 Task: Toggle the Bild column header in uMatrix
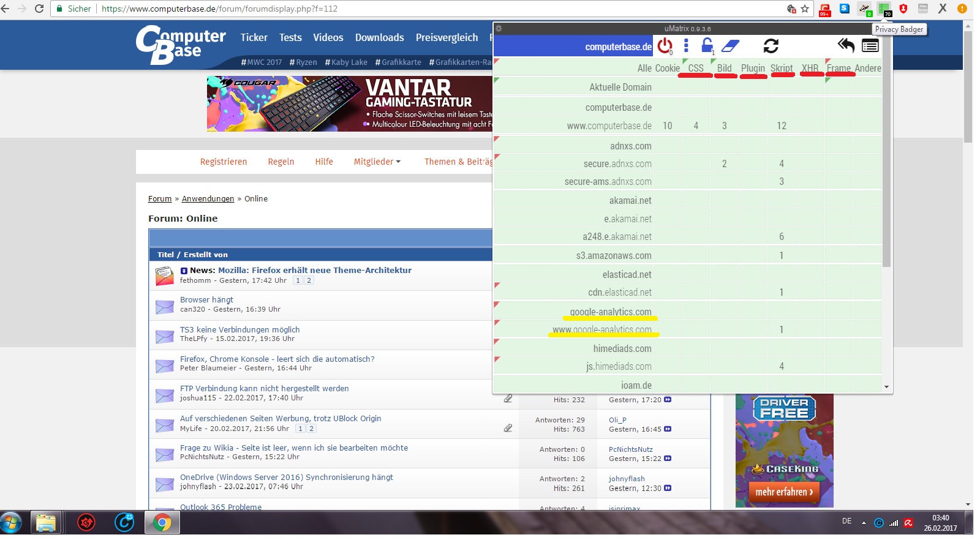725,68
